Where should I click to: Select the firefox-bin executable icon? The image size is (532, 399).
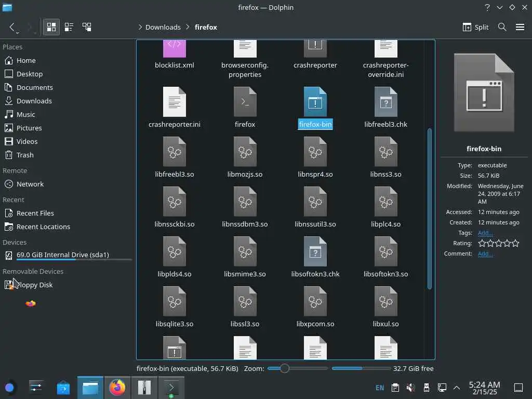(x=315, y=102)
